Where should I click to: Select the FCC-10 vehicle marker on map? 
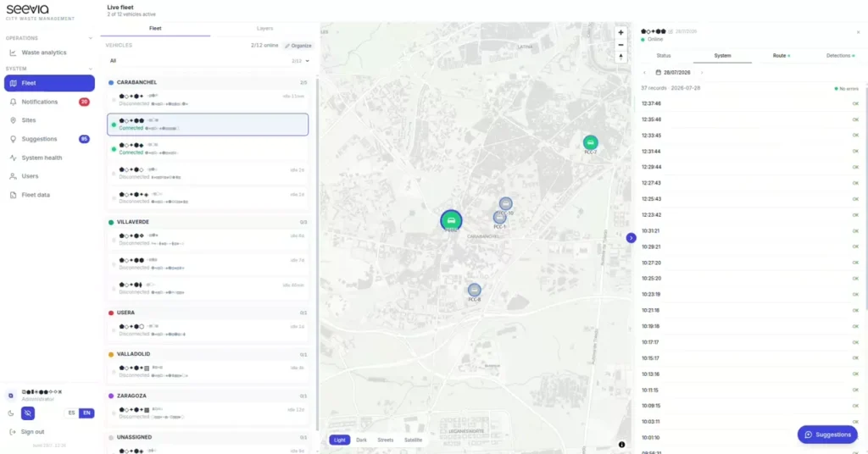point(505,203)
